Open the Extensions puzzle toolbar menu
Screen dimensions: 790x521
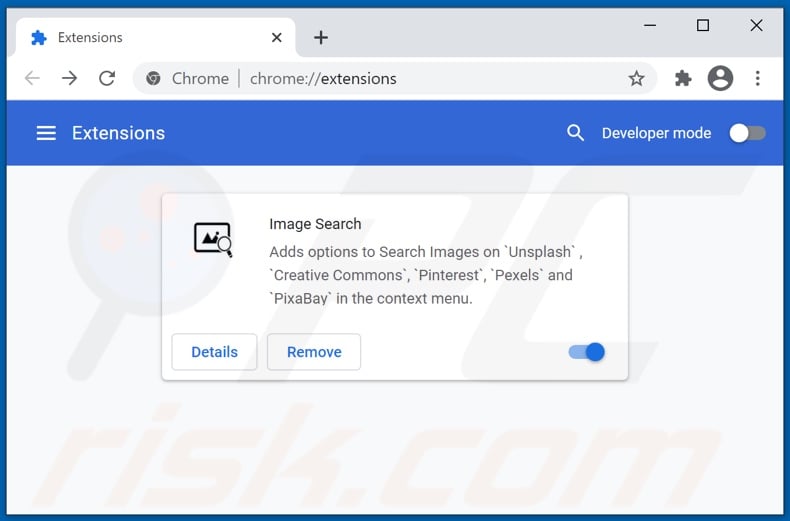click(x=683, y=79)
